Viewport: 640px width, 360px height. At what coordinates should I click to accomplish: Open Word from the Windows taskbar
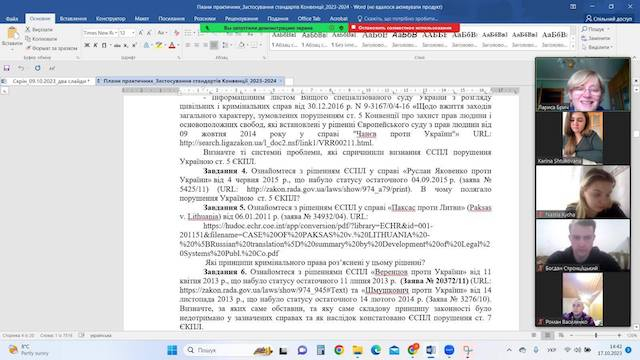coord(431,350)
